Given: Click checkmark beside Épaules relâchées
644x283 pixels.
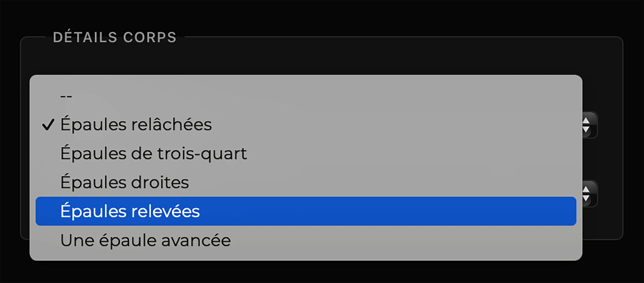Looking at the screenshot, I should 48,125.
